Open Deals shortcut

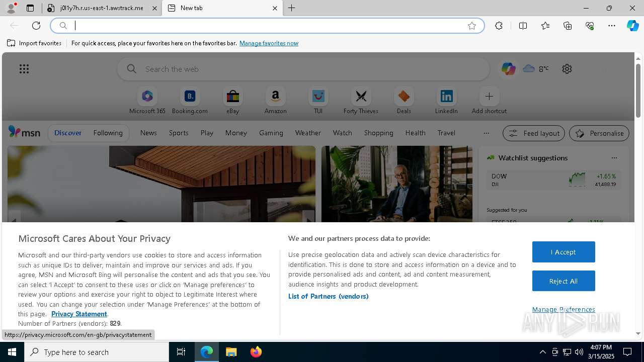pos(404,101)
